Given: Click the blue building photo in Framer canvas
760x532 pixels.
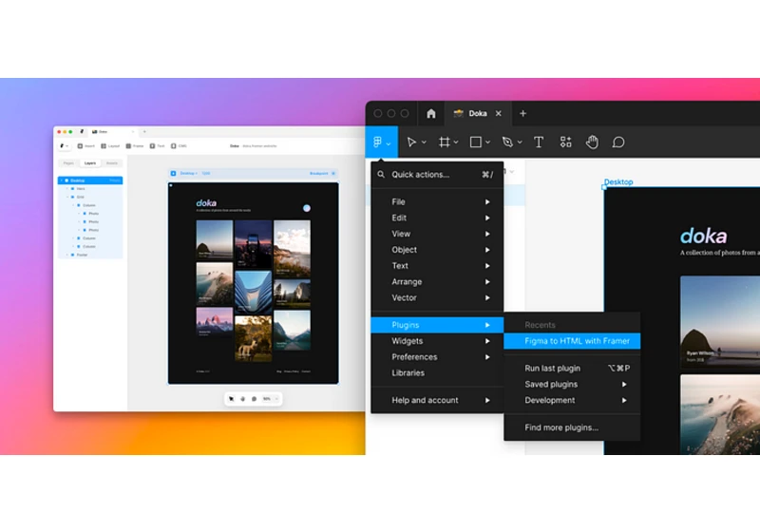Looking at the screenshot, I should tap(253, 293).
